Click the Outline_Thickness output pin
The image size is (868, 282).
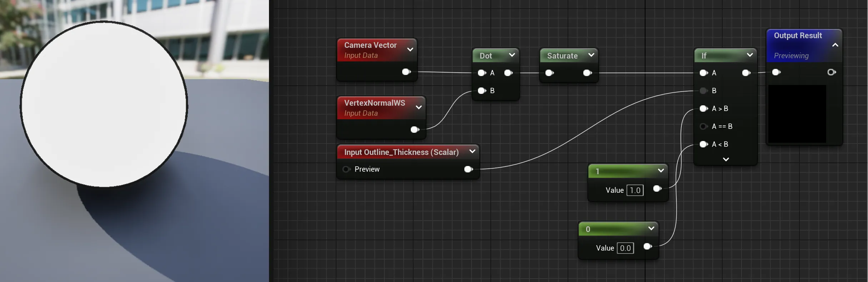(468, 169)
